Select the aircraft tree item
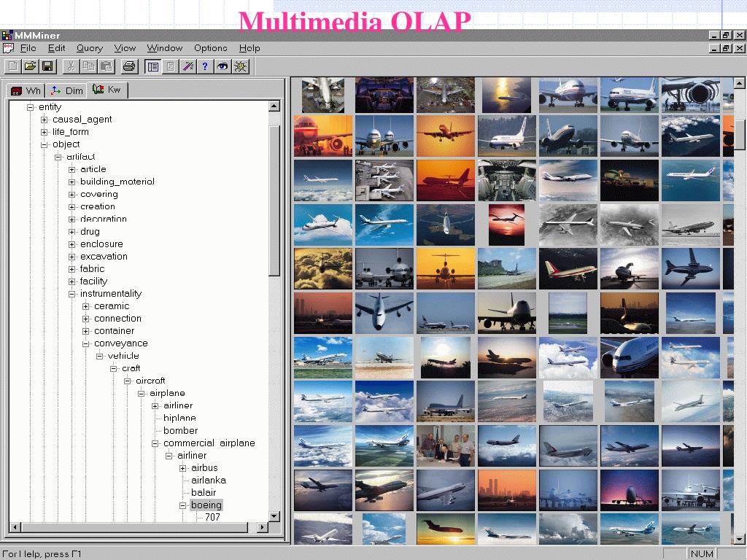The height and width of the screenshot is (560, 747). [x=150, y=381]
